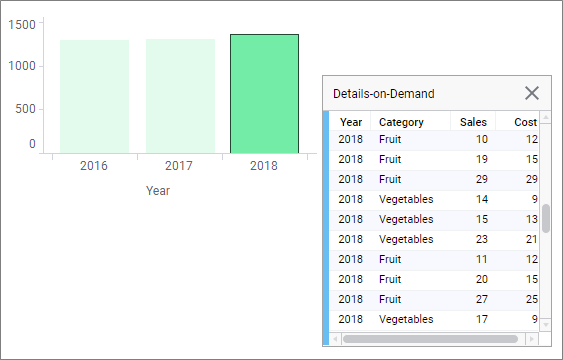Select the 2017 bar in chart

(x=180, y=96)
